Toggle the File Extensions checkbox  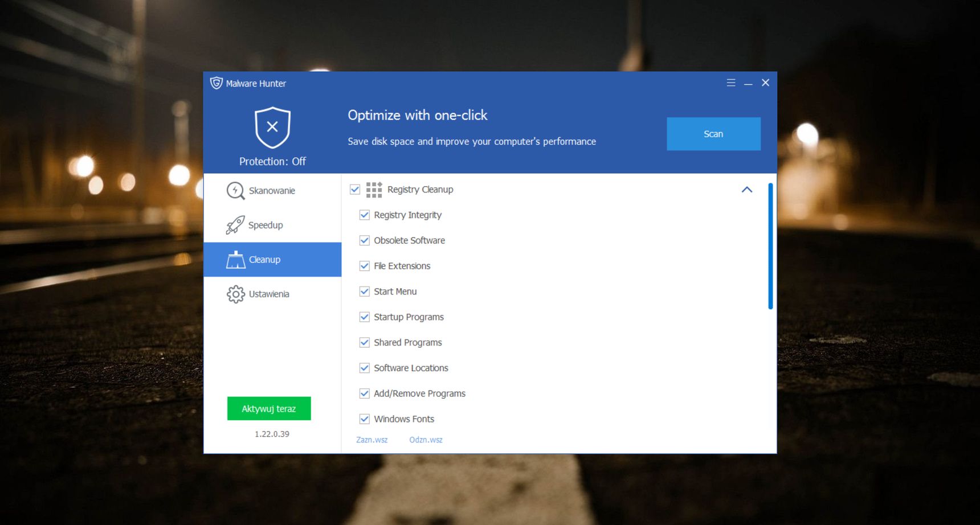pos(365,266)
